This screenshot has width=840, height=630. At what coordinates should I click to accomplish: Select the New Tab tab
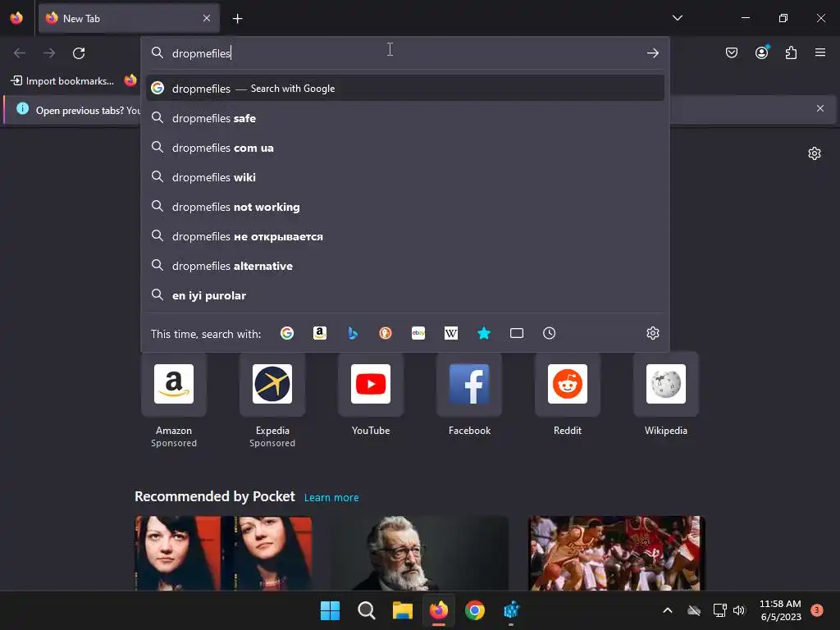[129, 18]
